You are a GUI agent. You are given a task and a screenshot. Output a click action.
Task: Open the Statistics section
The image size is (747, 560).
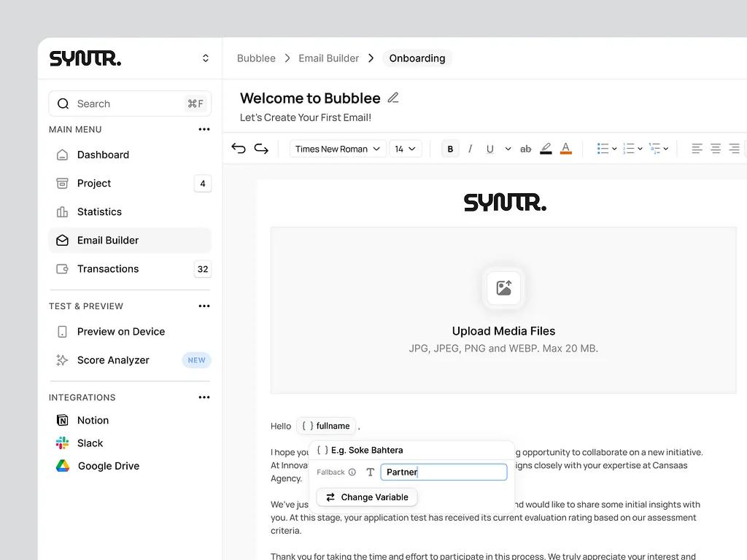99,211
